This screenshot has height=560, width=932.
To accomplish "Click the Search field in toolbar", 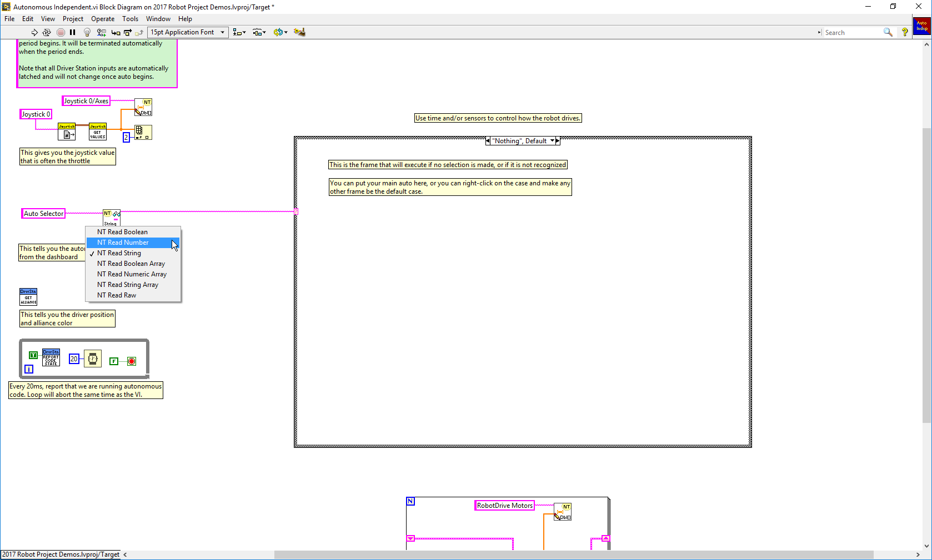I will point(853,33).
